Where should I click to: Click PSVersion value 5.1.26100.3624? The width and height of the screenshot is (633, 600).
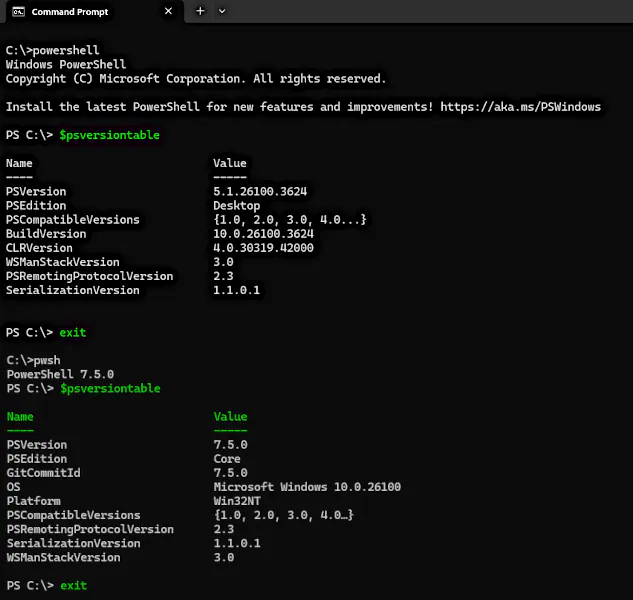[x=260, y=191]
